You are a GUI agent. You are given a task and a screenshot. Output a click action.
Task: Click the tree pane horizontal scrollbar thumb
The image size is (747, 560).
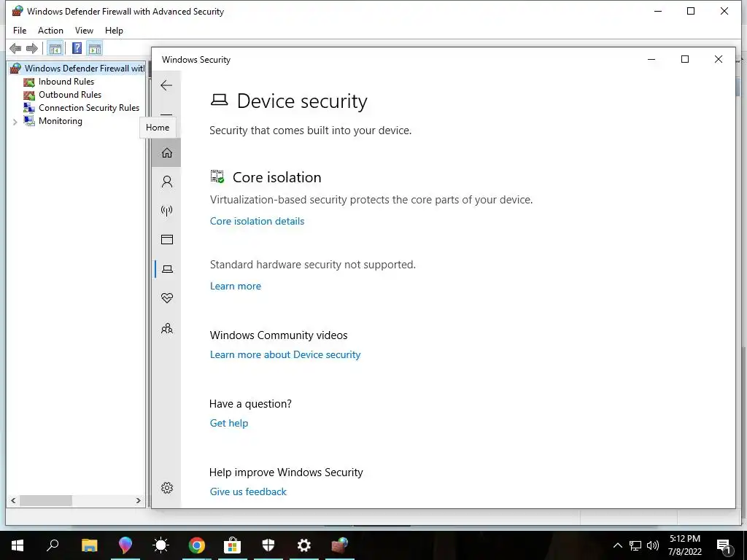[x=46, y=501]
